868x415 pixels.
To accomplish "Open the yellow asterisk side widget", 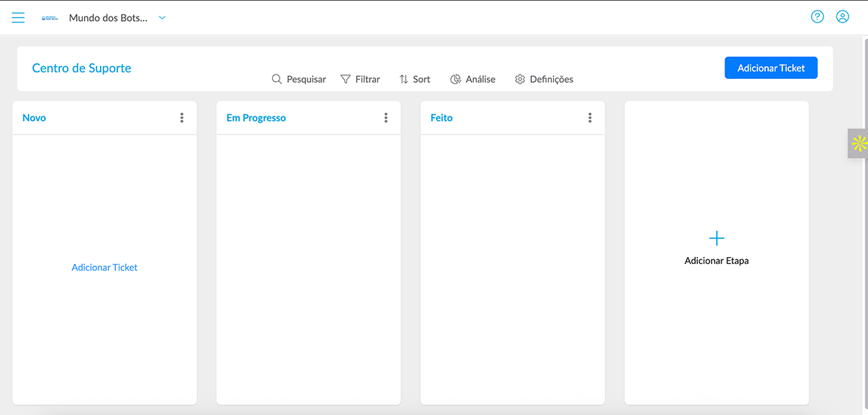I will click(858, 144).
